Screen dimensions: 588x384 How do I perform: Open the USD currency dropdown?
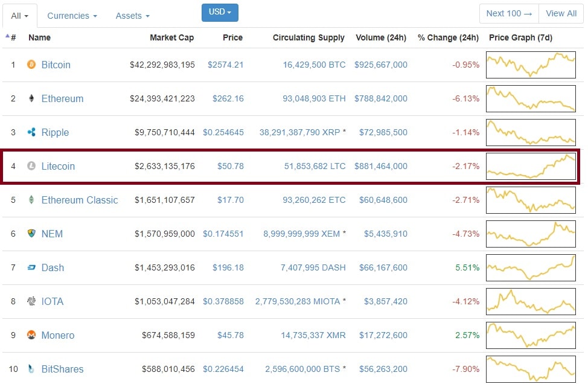click(x=220, y=12)
